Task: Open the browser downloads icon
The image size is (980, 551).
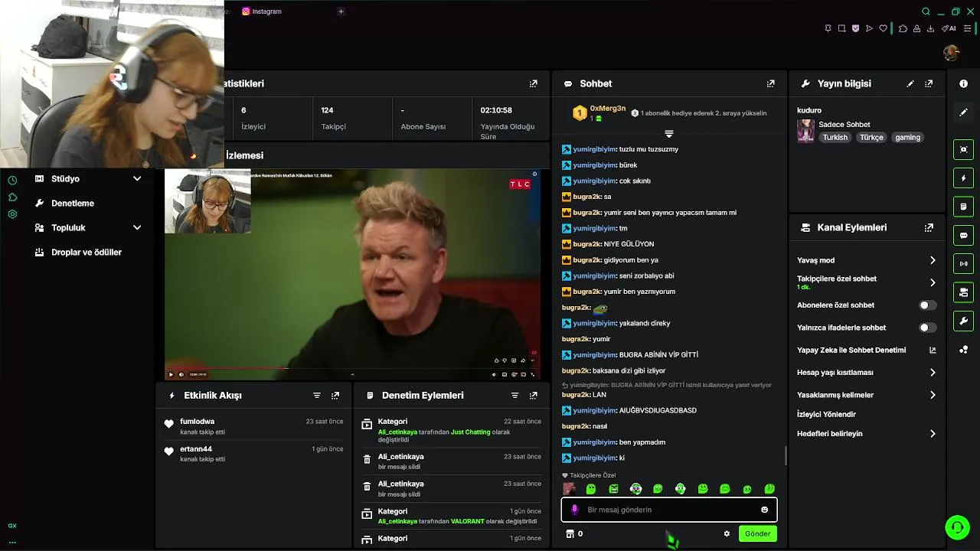Action: [x=930, y=28]
